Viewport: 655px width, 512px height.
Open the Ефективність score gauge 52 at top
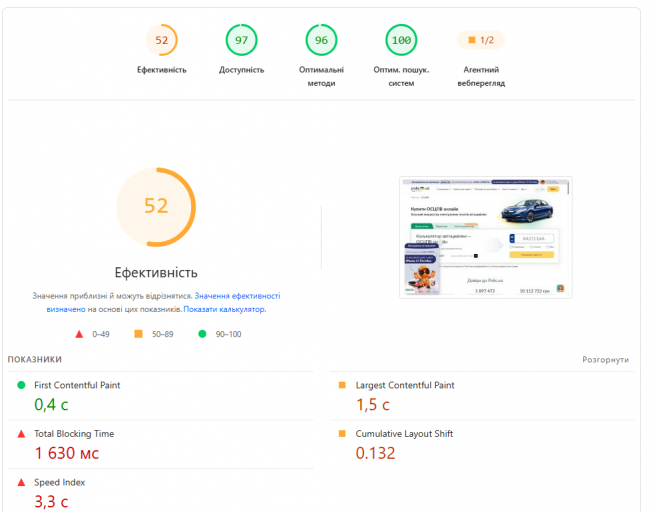tap(162, 40)
